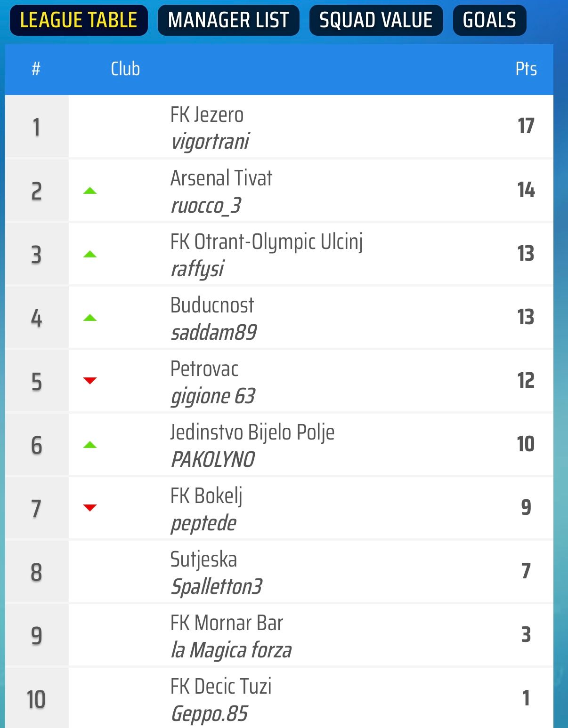Click the green up arrow beside Arsenal Tivat
Image resolution: width=568 pixels, height=728 pixels.
90,191
